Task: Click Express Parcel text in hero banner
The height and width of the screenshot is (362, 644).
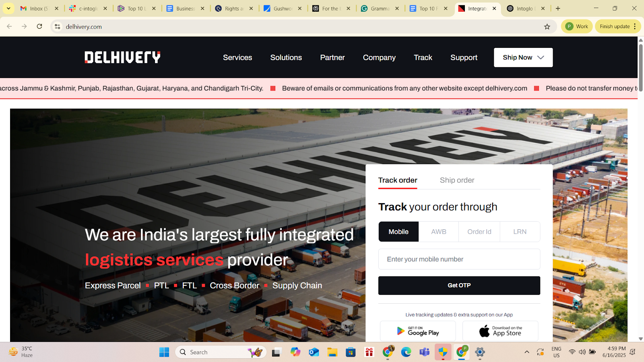Action: 113,286
